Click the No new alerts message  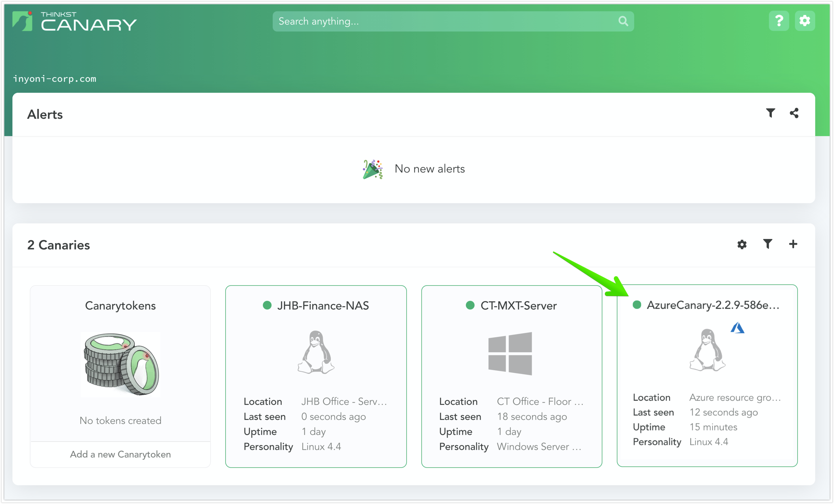point(430,169)
